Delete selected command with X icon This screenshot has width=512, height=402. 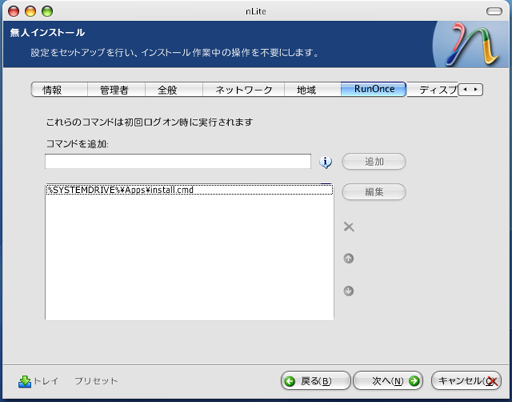tap(349, 227)
